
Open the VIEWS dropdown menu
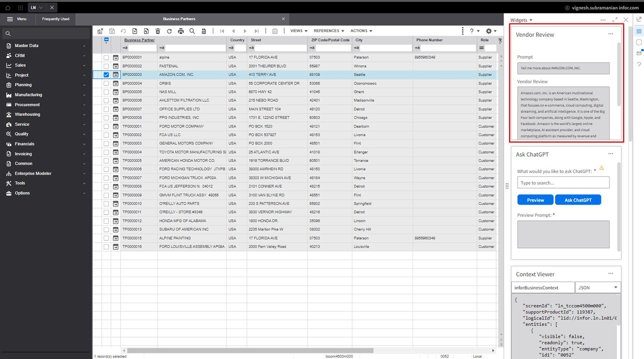[x=298, y=30]
